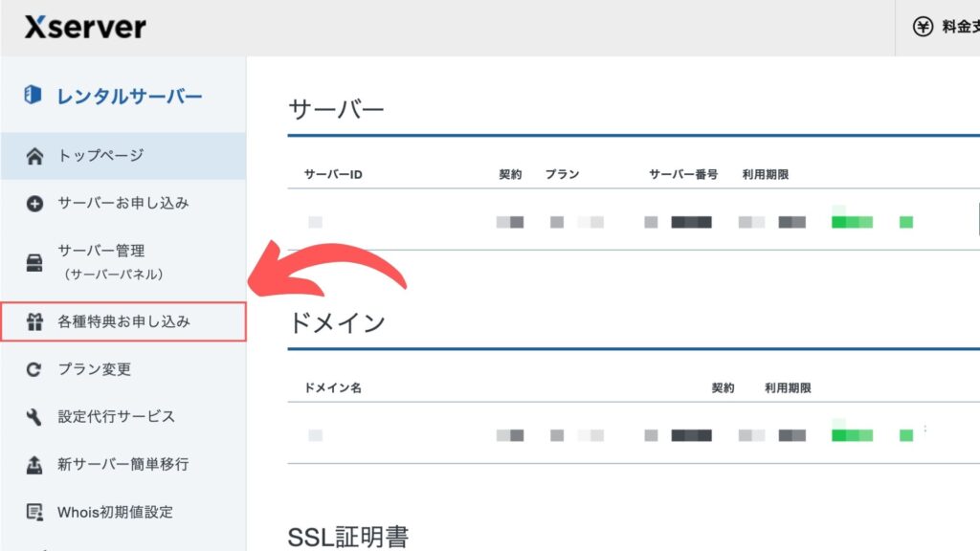The width and height of the screenshot is (980, 551).
Task: Click the レンタルサーバー book icon
Action: pyautogui.click(x=33, y=95)
